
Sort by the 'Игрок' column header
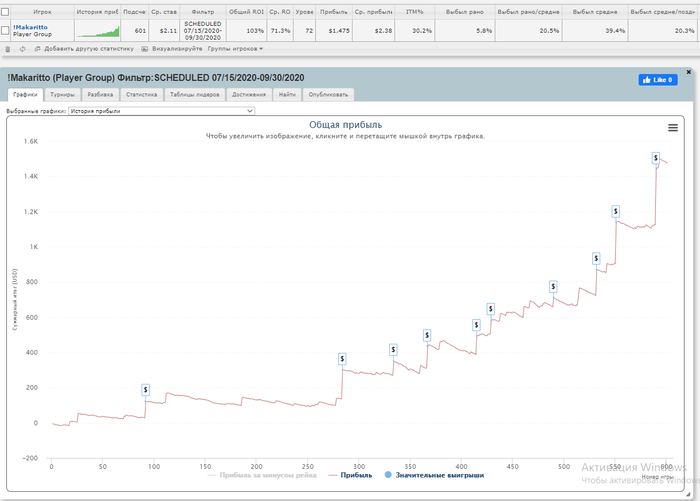point(42,12)
